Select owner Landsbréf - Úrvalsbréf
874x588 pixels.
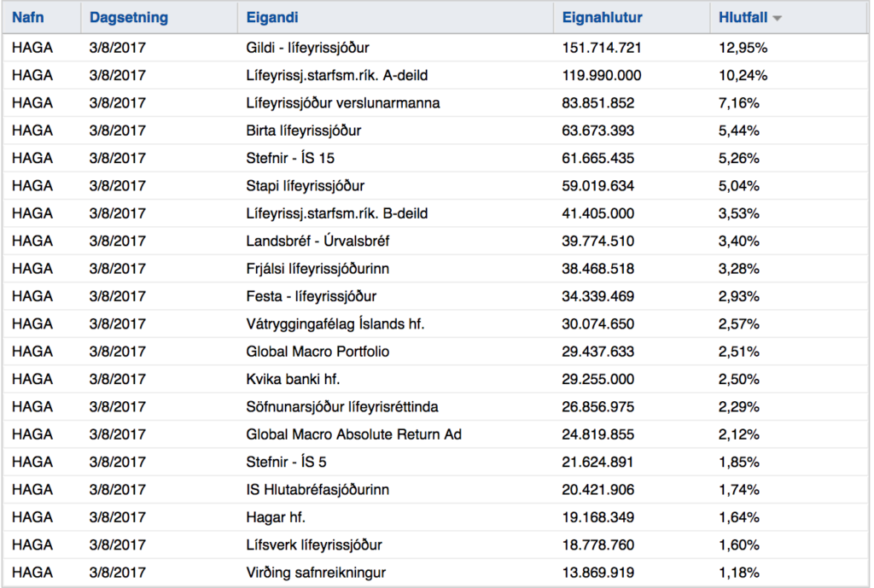318,241
